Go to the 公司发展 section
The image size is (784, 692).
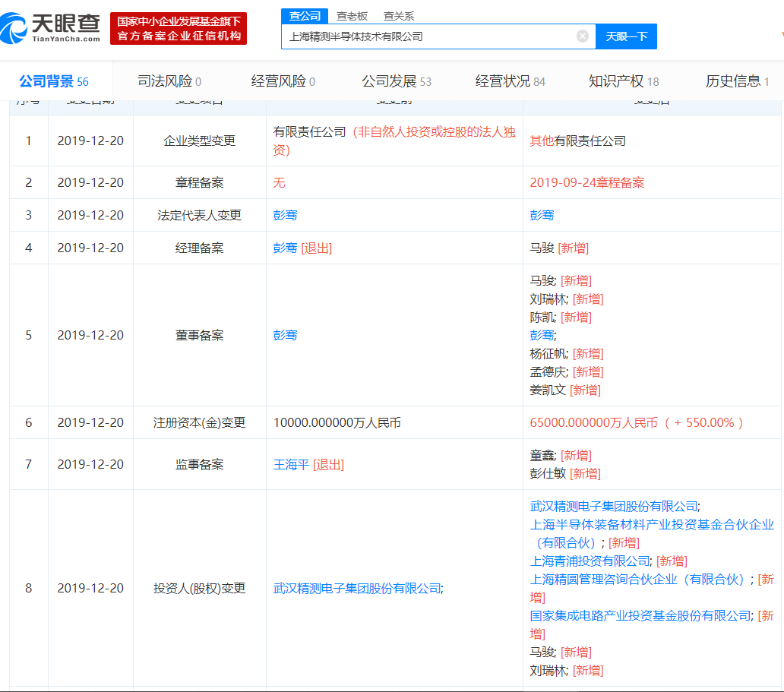click(x=396, y=81)
